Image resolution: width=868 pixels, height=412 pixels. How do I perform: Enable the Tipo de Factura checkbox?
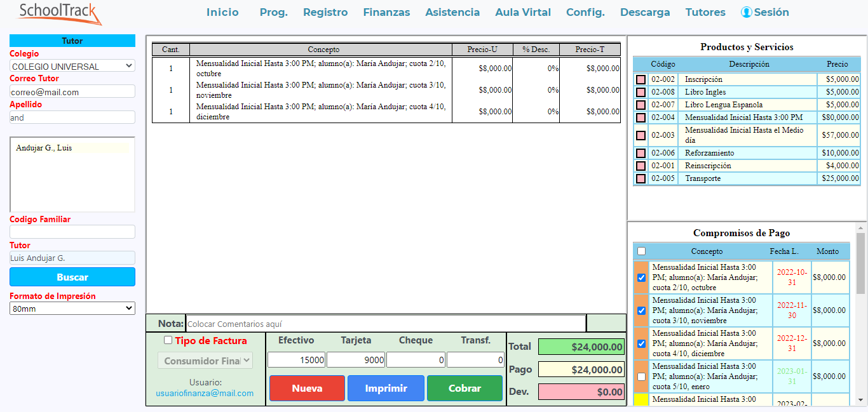click(168, 340)
